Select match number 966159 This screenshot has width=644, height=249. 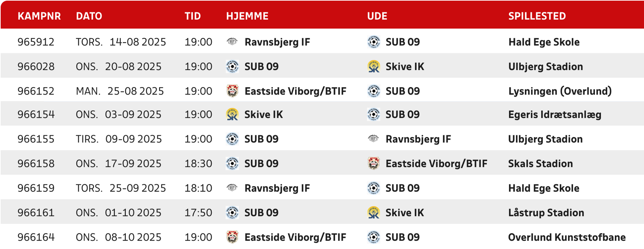tap(36, 188)
